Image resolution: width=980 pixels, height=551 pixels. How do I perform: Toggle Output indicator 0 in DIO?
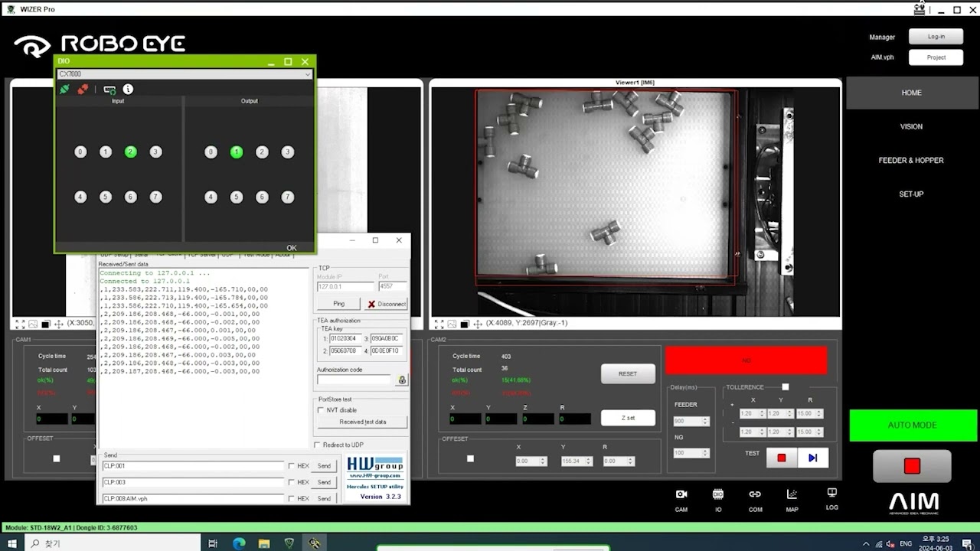pos(211,152)
